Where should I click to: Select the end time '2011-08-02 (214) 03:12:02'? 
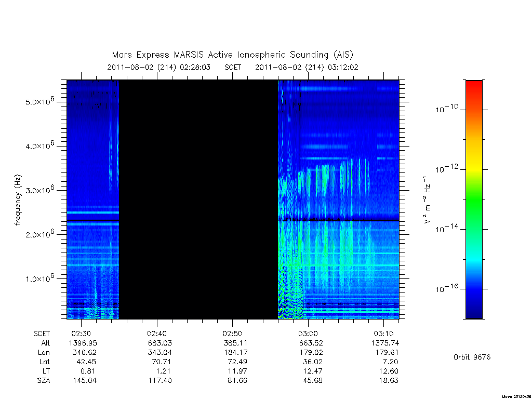pyautogui.click(x=307, y=67)
